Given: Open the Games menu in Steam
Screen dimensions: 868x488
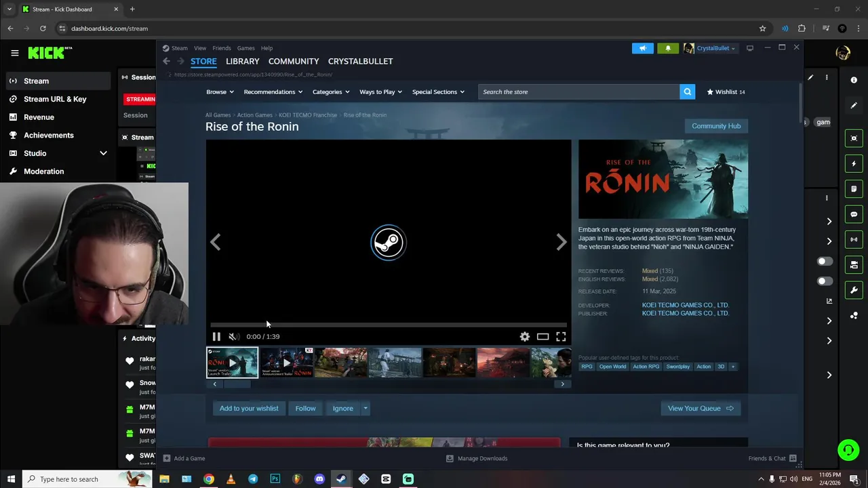Looking at the screenshot, I should [245, 48].
